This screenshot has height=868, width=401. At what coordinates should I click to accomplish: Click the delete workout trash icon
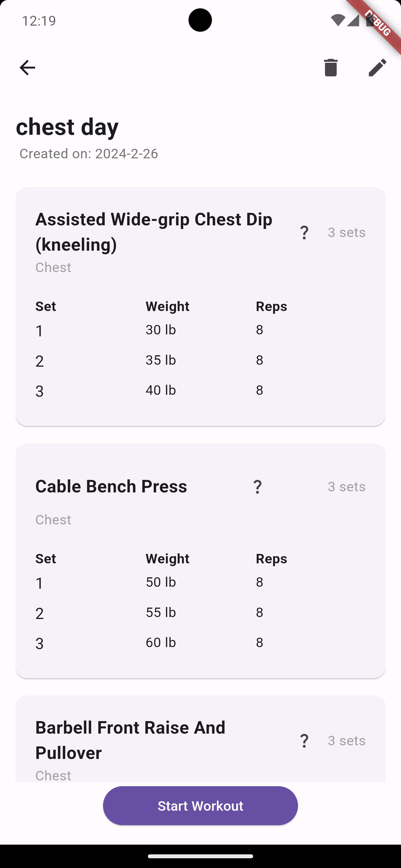pyautogui.click(x=331, y=68)
